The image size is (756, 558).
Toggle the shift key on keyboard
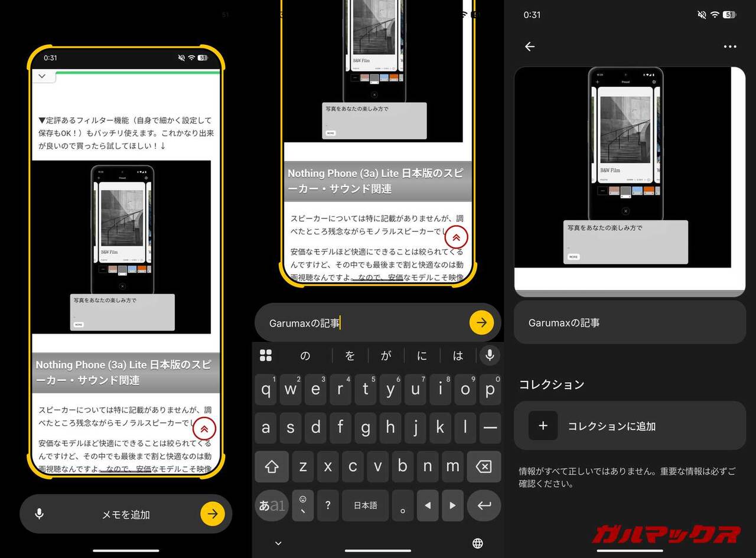coord(272,466)
